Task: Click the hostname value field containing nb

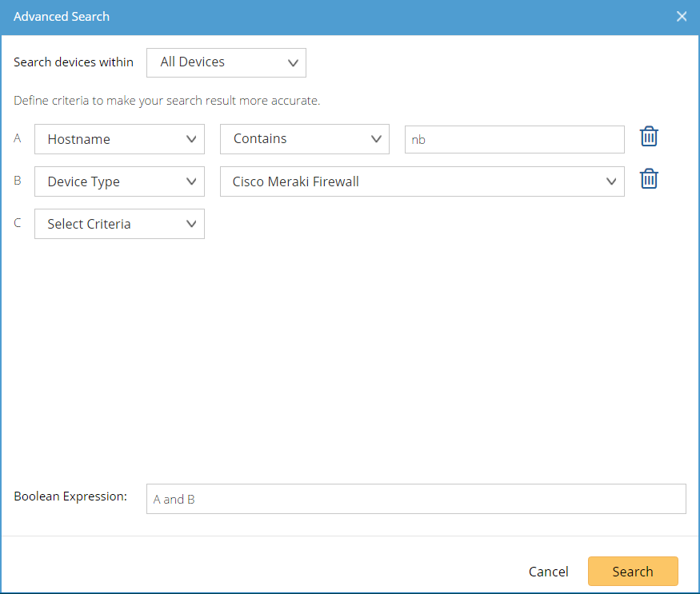Action: tap(514, 140)
